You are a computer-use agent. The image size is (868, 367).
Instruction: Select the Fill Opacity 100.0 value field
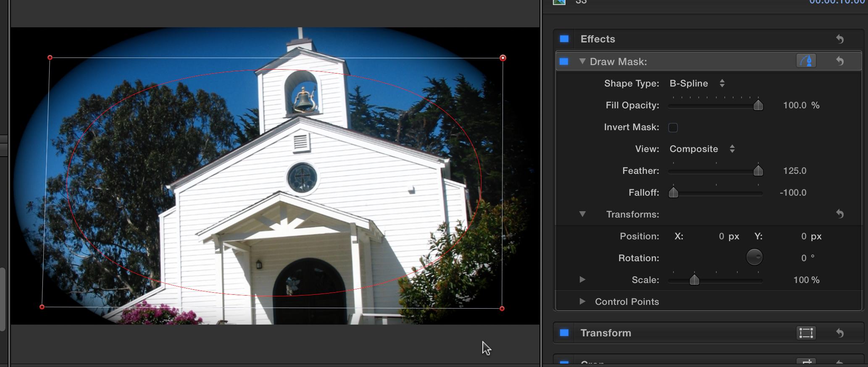tap(795, 105)
